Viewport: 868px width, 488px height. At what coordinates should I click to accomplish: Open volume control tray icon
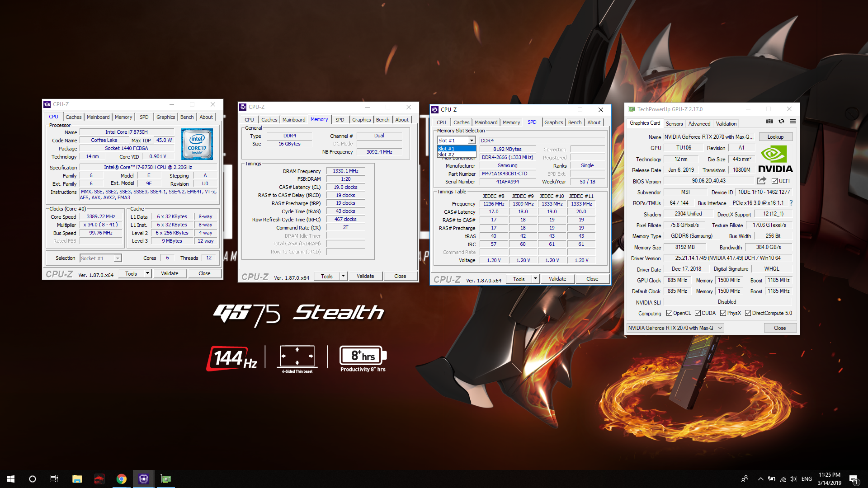click(x=793, y=479)
